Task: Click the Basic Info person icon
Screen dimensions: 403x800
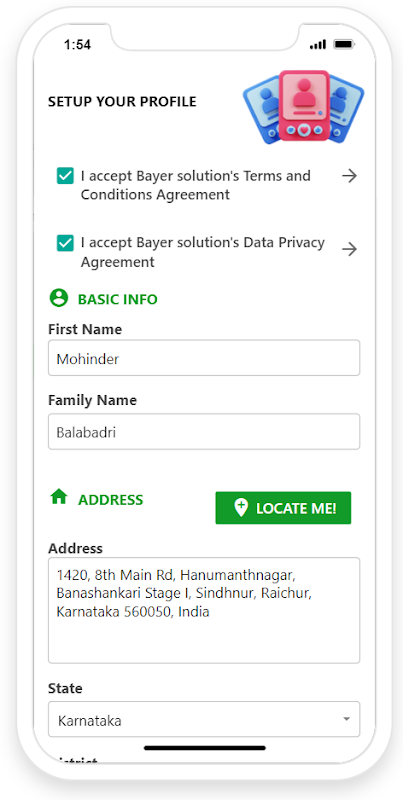Action: pyautogui.click(x=59, y=298)
